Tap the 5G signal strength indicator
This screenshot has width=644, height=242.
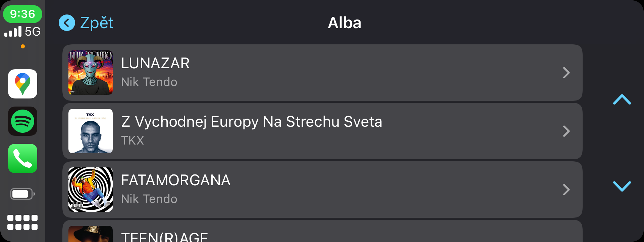tap(22, 32)
